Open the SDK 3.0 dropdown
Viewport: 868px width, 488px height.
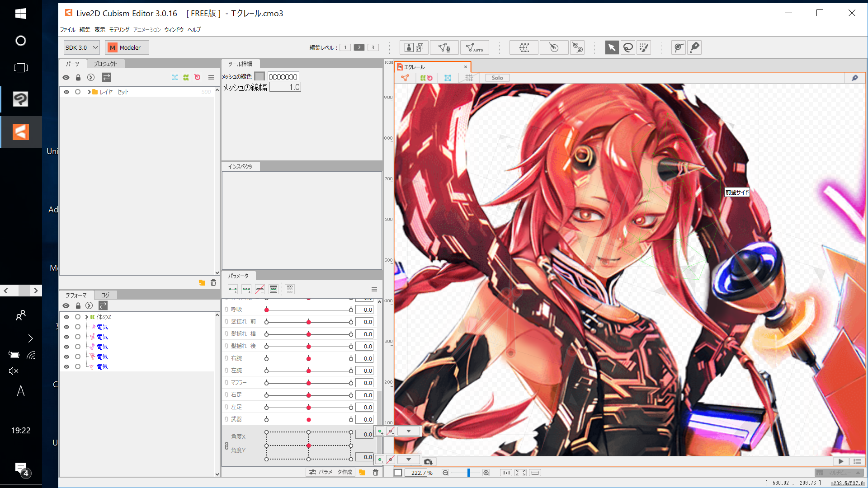tap(82, 47)
